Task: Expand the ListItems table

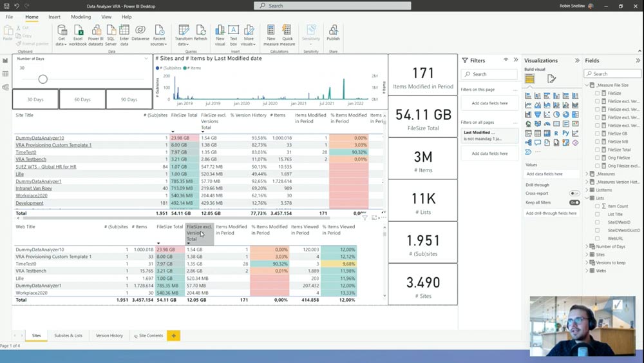Action: point(587,190)
